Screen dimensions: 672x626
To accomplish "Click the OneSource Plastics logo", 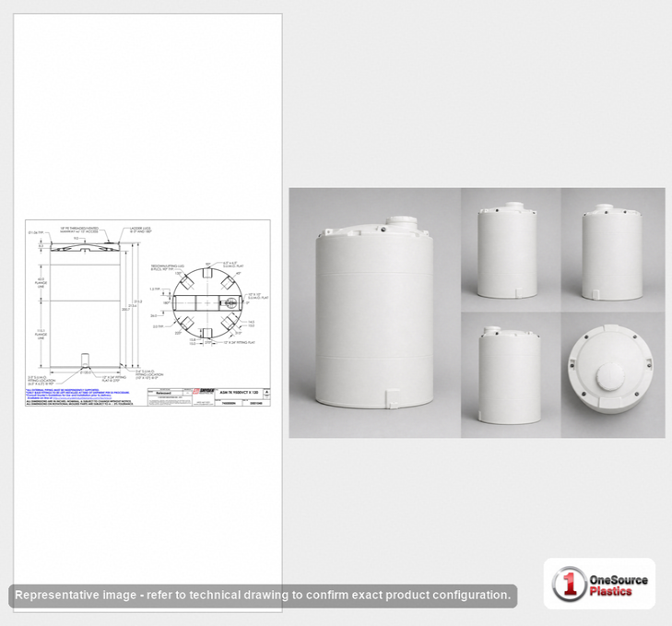I will pyautogui.click(x=599, y=584).
